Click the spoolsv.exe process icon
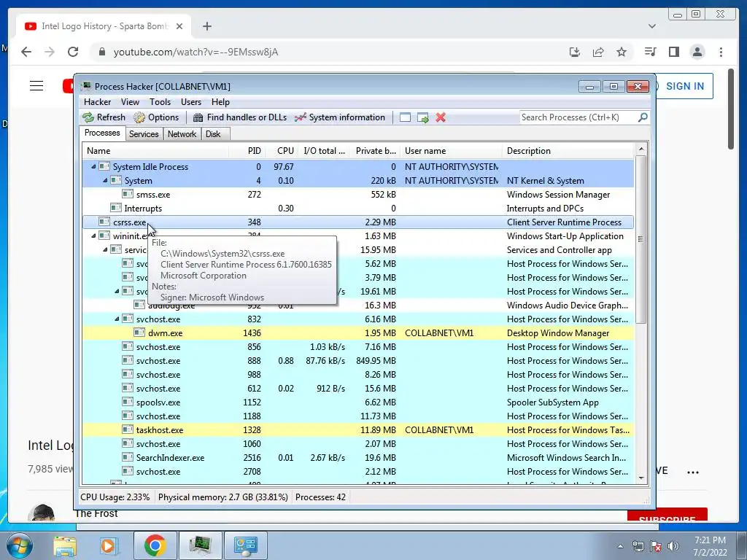The height and width of the screenshot is (560, 747). click(127, 402)
